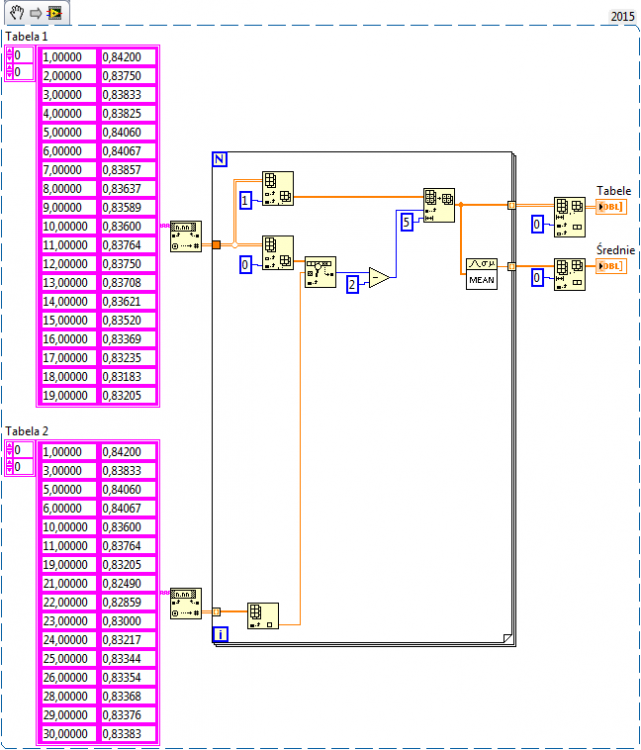Click the hand grab icon in snippet header
Viewport: 641px width, 750px height.
17,12
